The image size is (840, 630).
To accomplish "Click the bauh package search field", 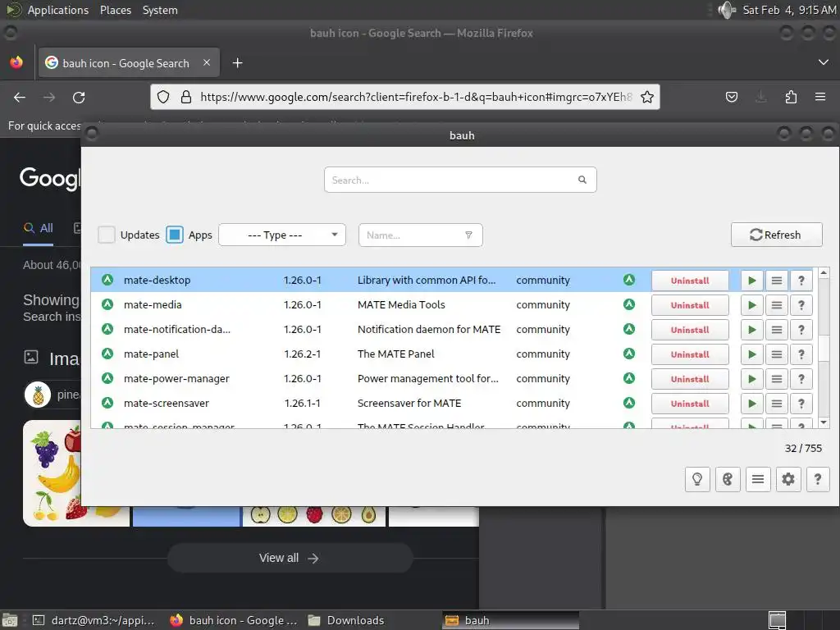I will tap(460, 180).
